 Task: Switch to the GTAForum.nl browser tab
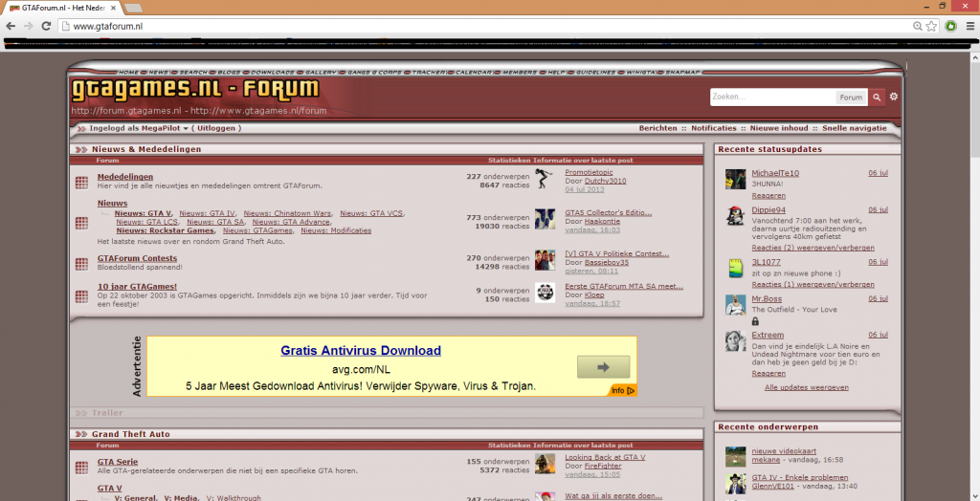(61, 8)
